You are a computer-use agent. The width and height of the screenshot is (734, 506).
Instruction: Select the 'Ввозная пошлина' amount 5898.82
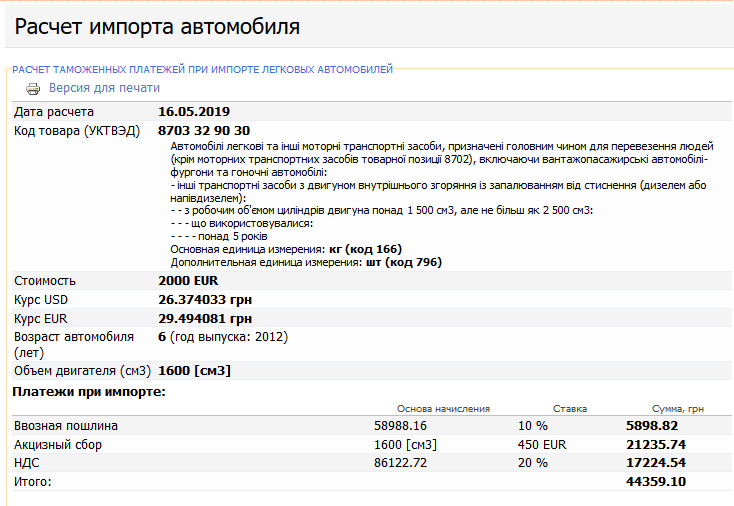coord(655,426)
